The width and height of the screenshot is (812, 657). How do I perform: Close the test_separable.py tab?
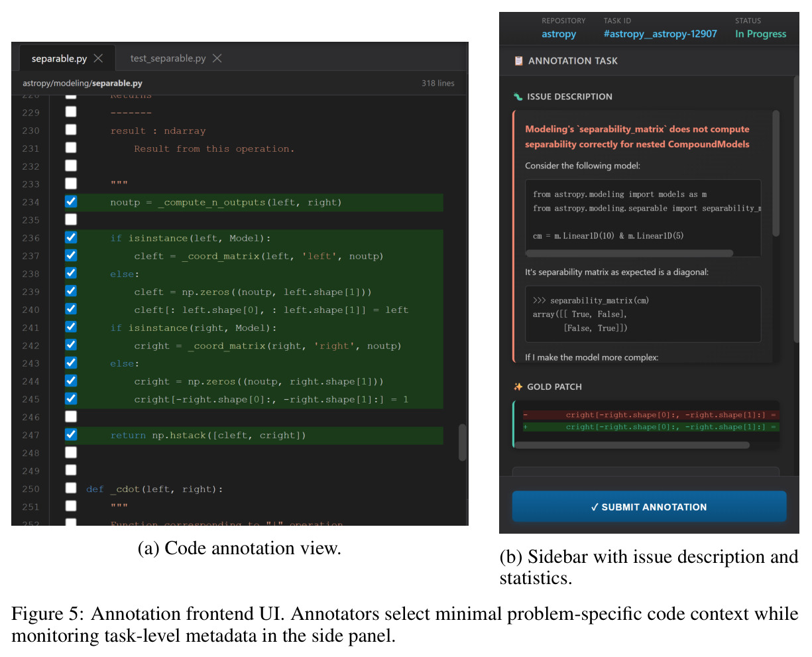(217, 58)
